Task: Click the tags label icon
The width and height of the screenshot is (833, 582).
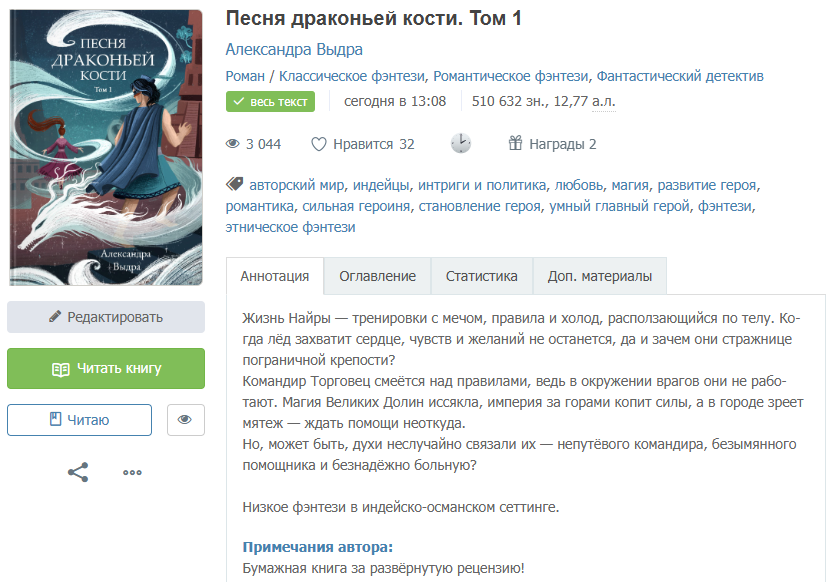Action: pyautogui.click(x=234, y=184)
